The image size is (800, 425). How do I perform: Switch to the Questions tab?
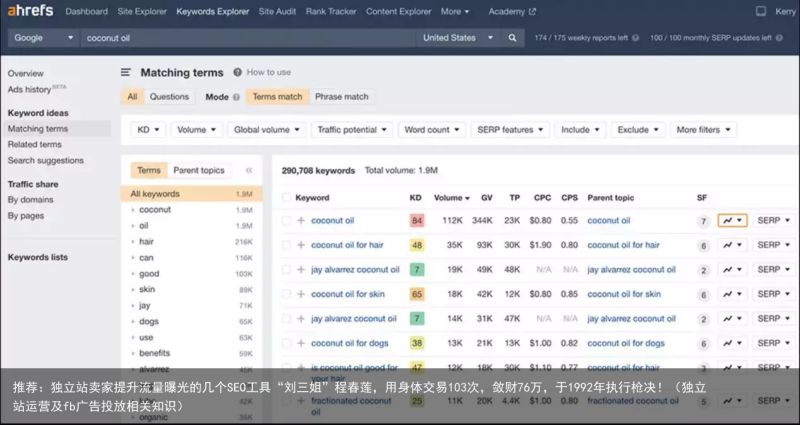point(169,96)
